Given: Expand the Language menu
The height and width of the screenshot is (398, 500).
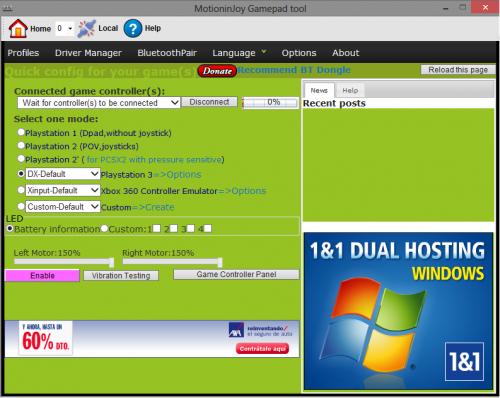Looking at the screenshot, I should (x=239, y=53).
